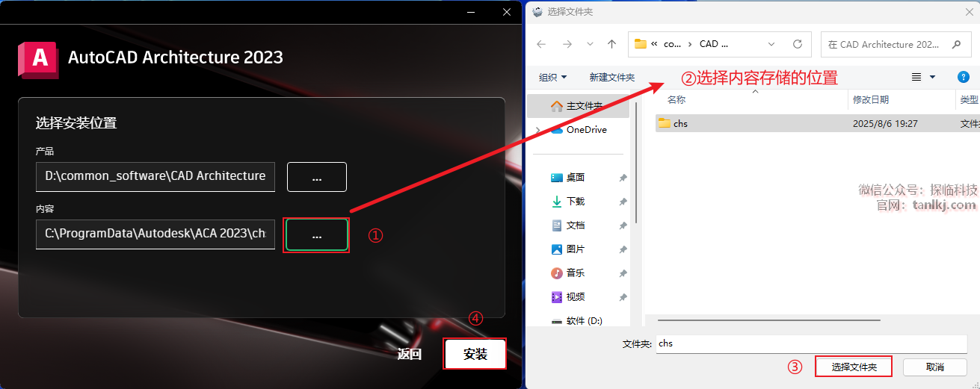Click the CAD ... breadcrumb segment
The width and height of the screenshot is (980, 389).
click(713, 44)
